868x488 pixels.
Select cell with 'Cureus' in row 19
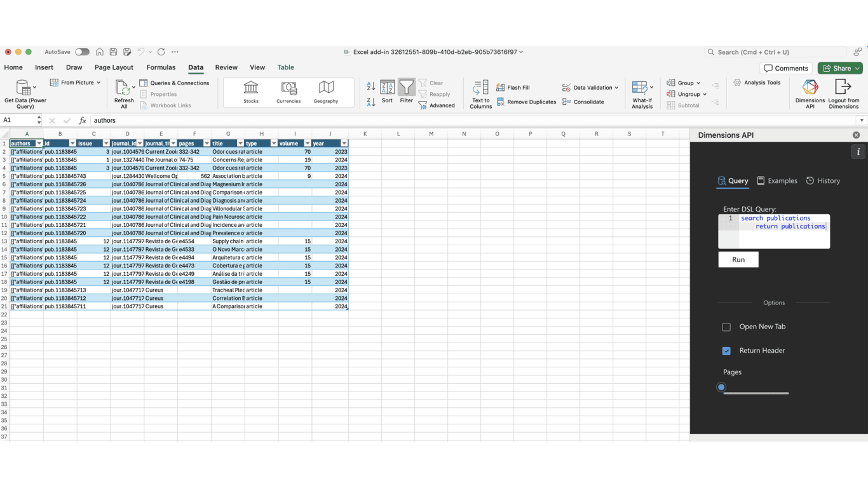point(161,290)
